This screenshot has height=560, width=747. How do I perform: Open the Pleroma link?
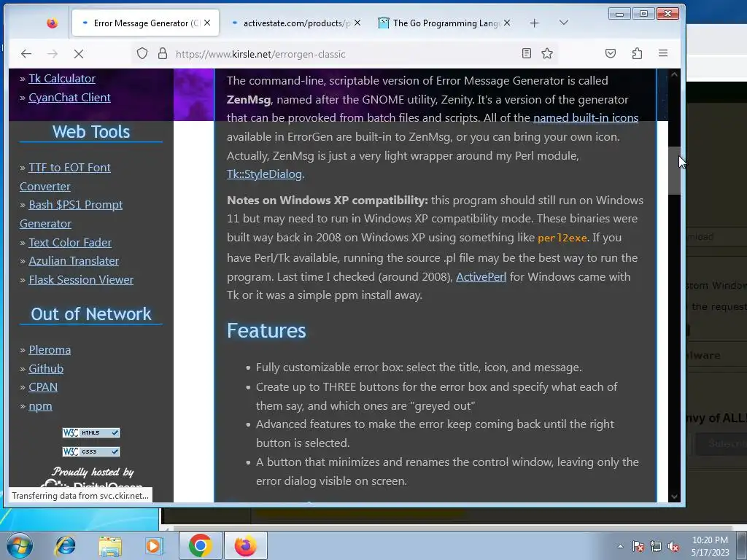tap(50, 349)
